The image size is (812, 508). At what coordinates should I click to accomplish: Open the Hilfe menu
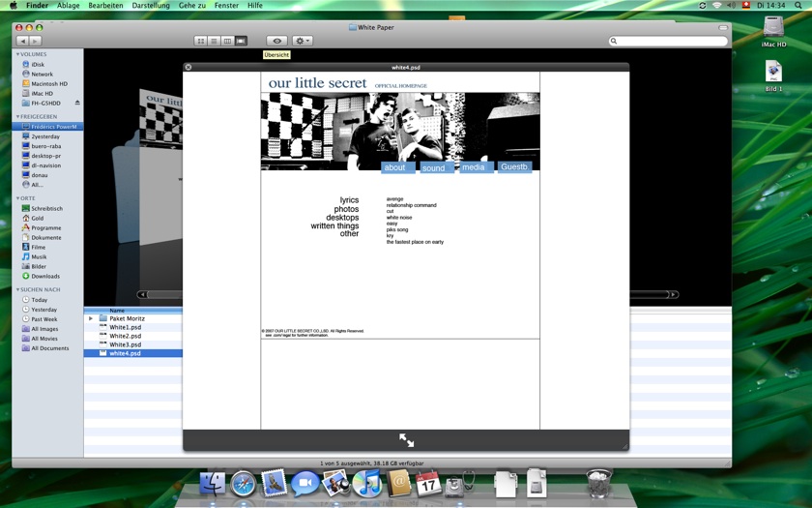coord(255,5)
